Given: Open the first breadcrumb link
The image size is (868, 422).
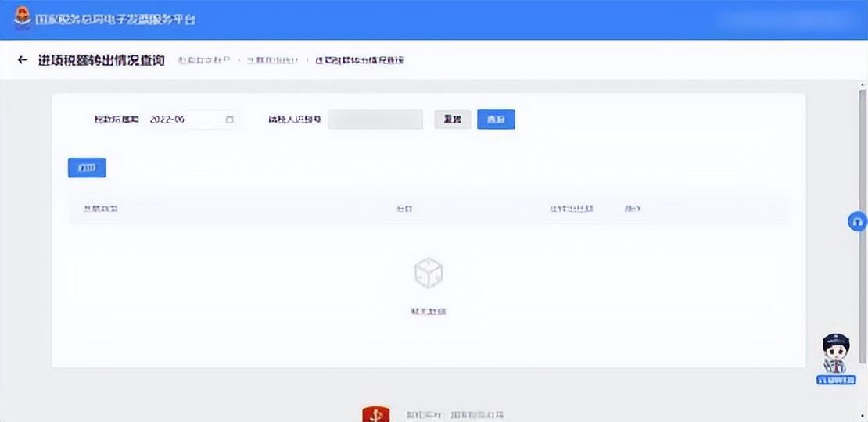Looking at the screenshot, I should (204, 59).
